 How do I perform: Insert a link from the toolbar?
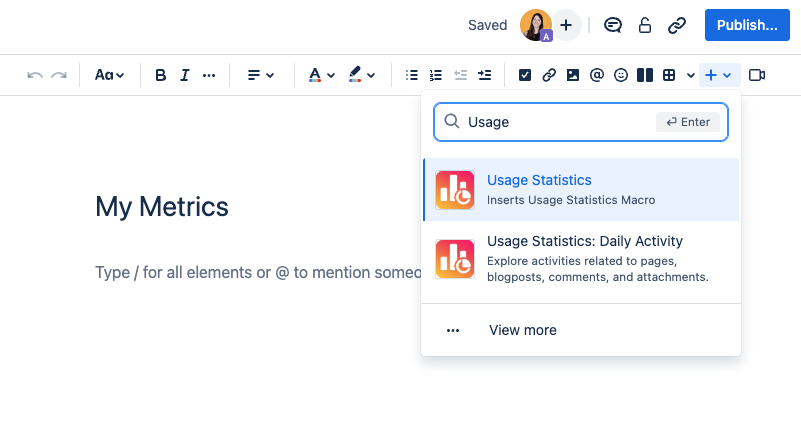click(x=549, y=75)
